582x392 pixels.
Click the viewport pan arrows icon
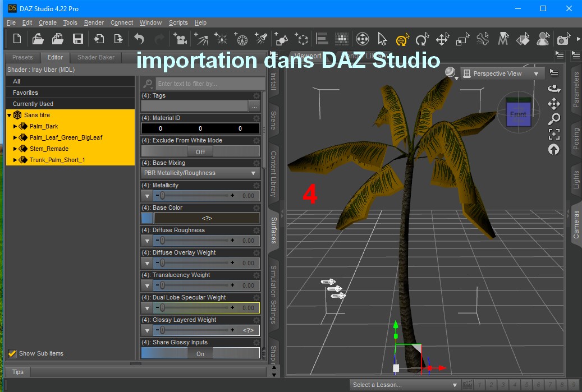pyautogui.click(x=554, y=104)
